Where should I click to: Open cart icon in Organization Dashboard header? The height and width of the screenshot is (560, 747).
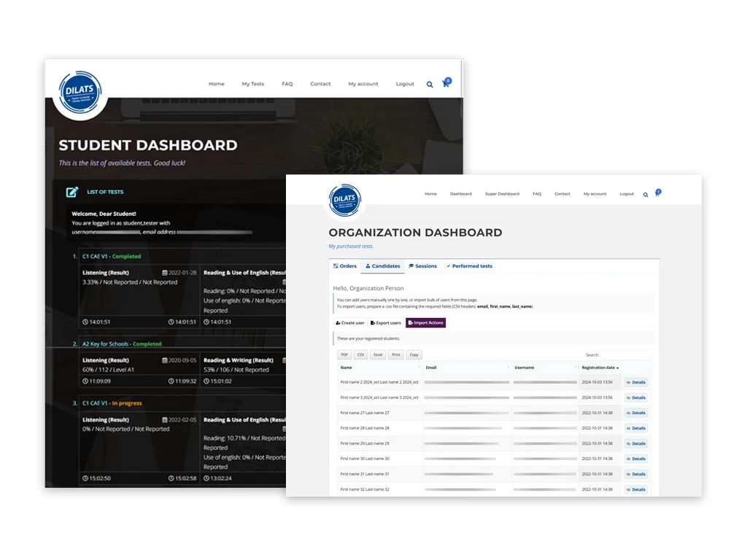tap(657, 194)
